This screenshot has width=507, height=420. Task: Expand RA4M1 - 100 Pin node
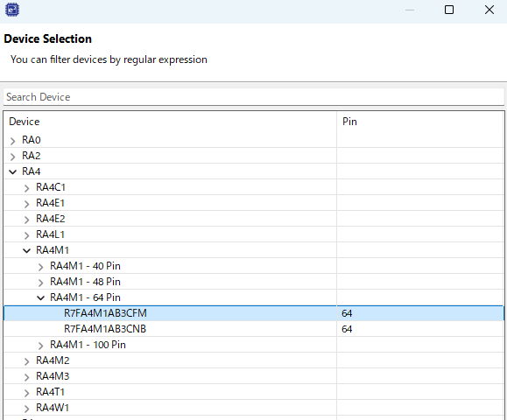click(41, 346)
